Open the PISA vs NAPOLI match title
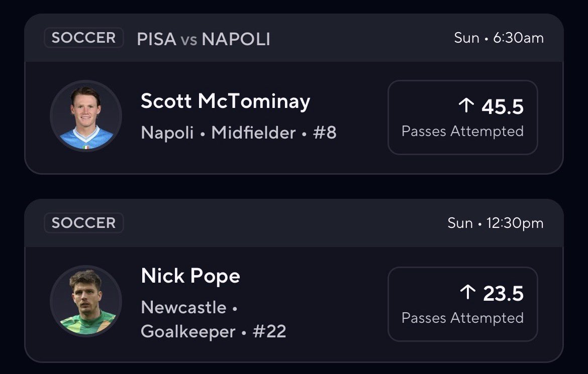Image resolution: width=588 pixels, height=374 pixels. [x=204, y=39]
